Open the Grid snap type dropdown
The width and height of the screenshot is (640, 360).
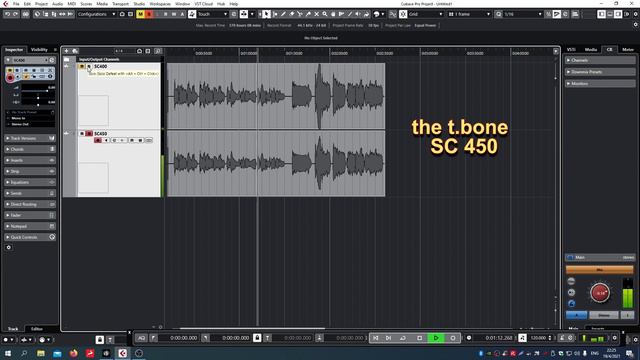[x=425, y=14]
